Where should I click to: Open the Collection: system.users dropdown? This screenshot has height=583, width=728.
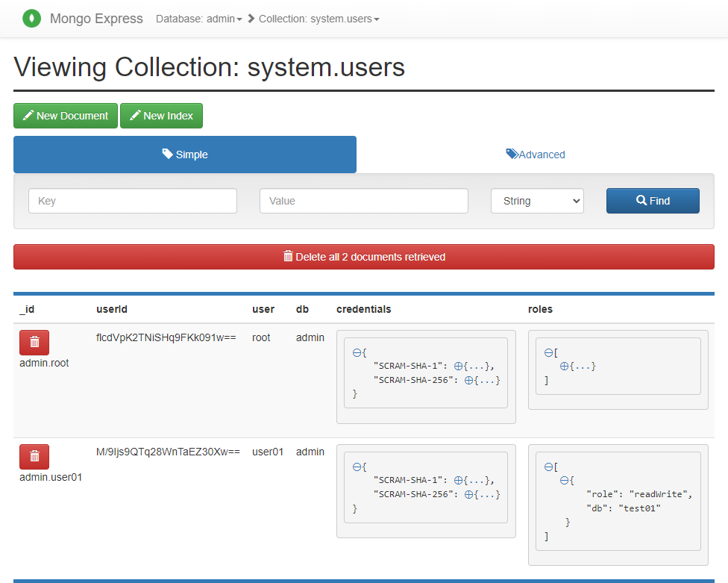[x=319, y=19]
